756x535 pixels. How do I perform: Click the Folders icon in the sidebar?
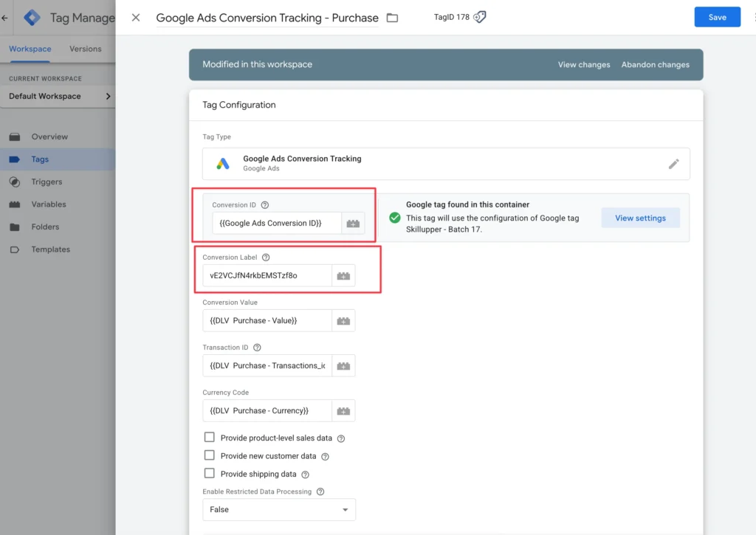(x=15, y=227)
